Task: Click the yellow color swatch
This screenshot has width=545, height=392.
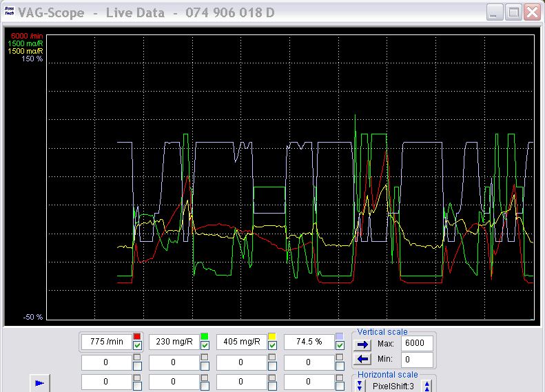Action: pos(271,336)
